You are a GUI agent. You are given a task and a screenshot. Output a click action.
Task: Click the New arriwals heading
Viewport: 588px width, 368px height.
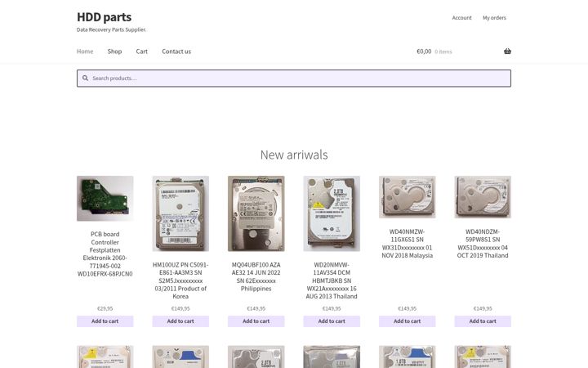(x=294, y=155)
